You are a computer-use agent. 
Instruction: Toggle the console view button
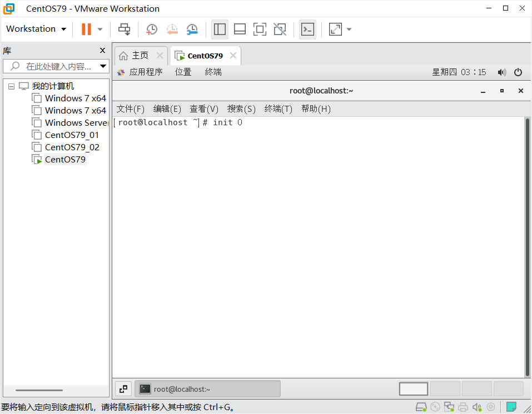coord(308,29)
